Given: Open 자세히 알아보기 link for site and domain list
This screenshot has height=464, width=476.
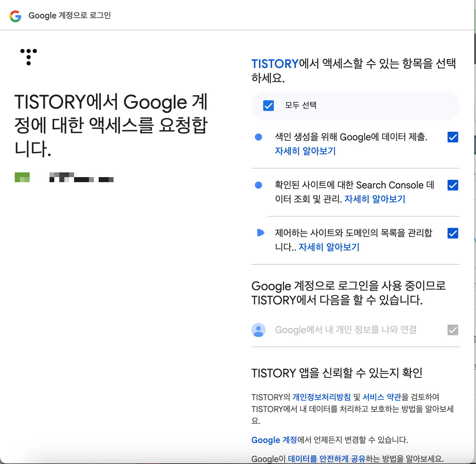Looking at the screenshot, I should [329, 247].
